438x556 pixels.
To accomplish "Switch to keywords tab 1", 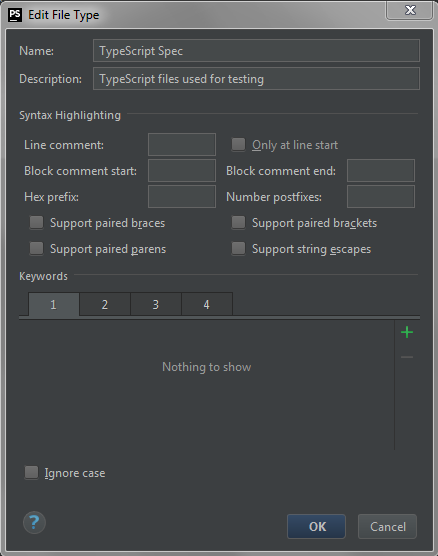I will 54,304.
